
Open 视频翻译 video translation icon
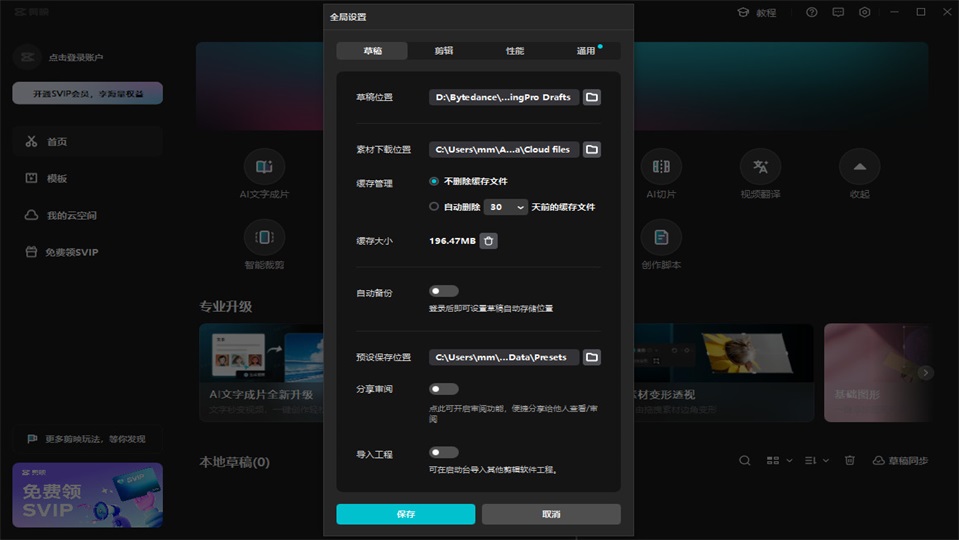click(760, 166)
